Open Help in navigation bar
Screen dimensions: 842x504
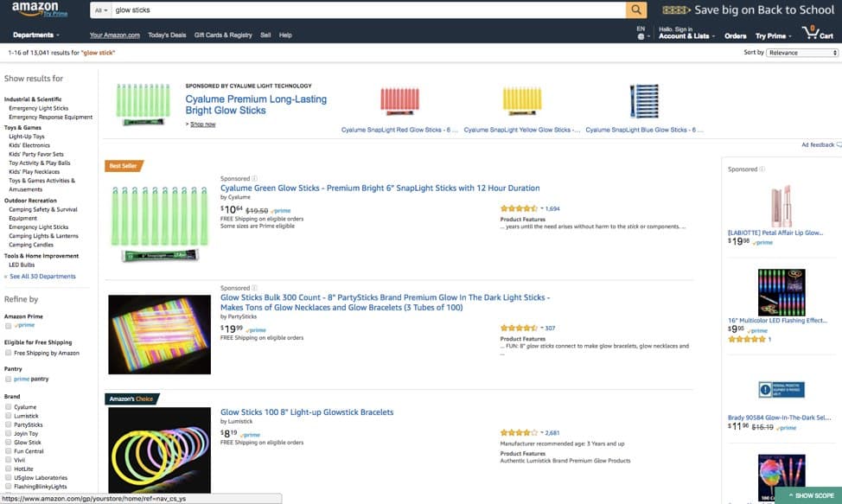coord(285,35)
